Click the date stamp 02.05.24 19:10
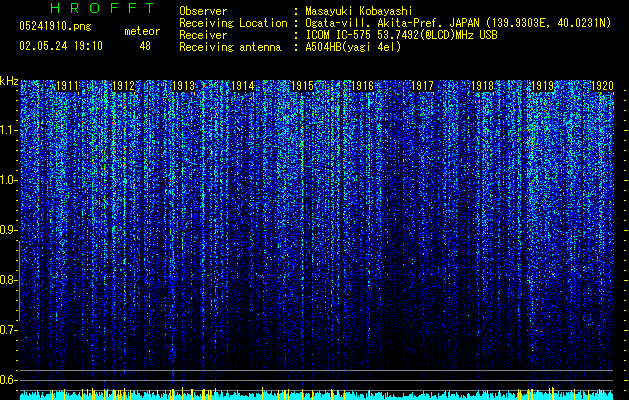The width and height of the screenshot is (629, 400). pyautogui.click(x=61, y=46)
